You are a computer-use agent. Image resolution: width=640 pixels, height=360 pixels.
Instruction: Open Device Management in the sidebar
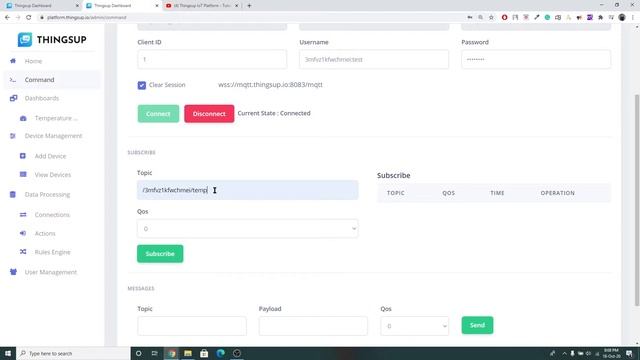(x=53, y=136)
